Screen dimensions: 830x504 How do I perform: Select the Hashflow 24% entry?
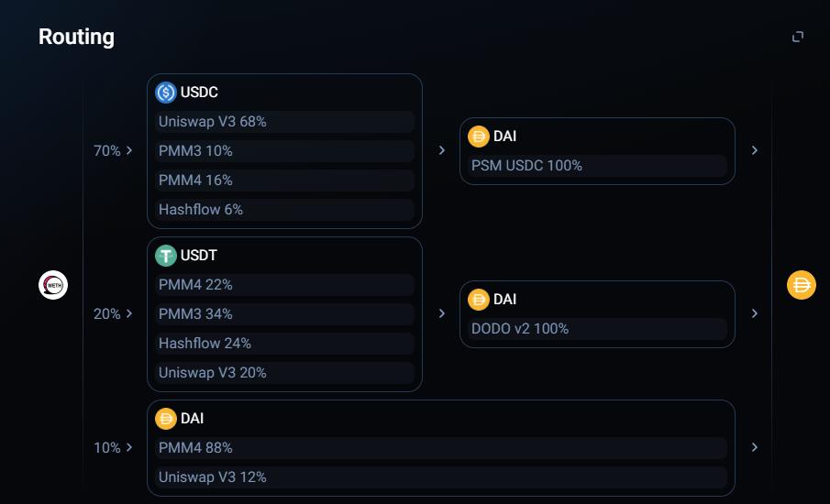point(284,344)
